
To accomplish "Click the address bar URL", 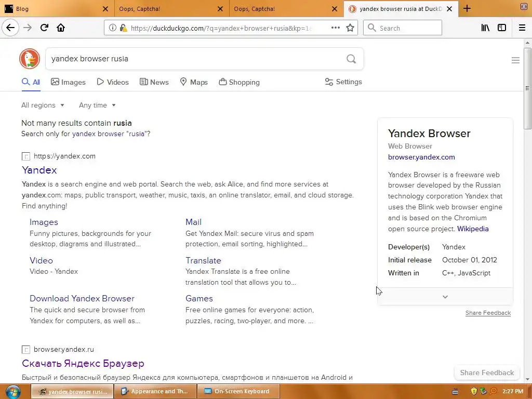I will 221,28.
